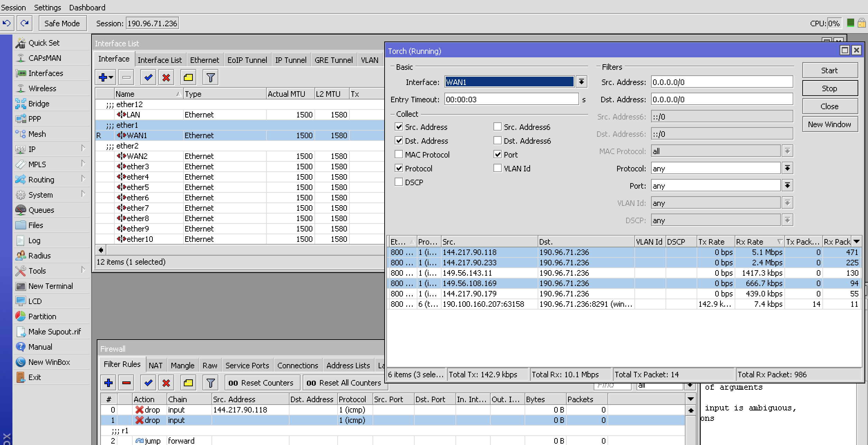Screen dimensions: 868x445
Task: Open New Terminal from the sidebar
Action: 50,286
